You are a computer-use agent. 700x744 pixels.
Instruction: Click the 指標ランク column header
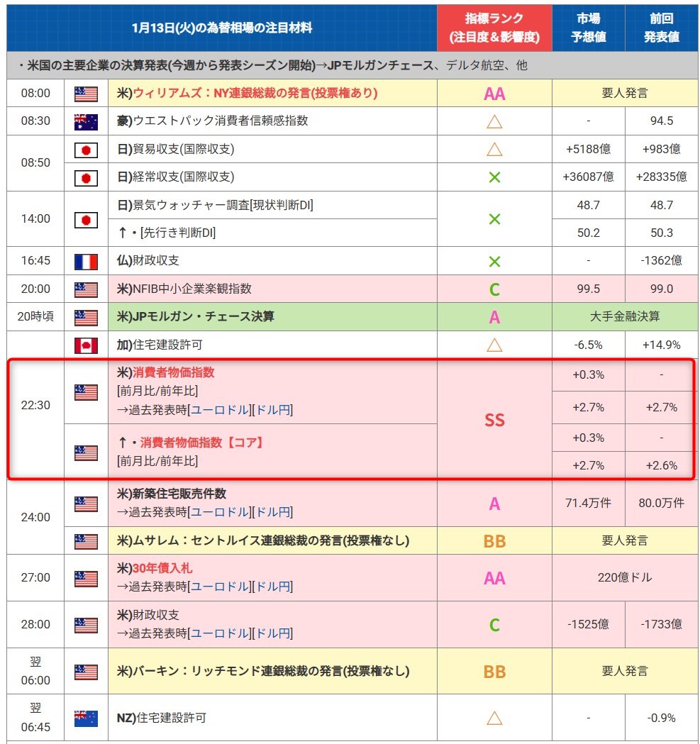coord(494,28)
